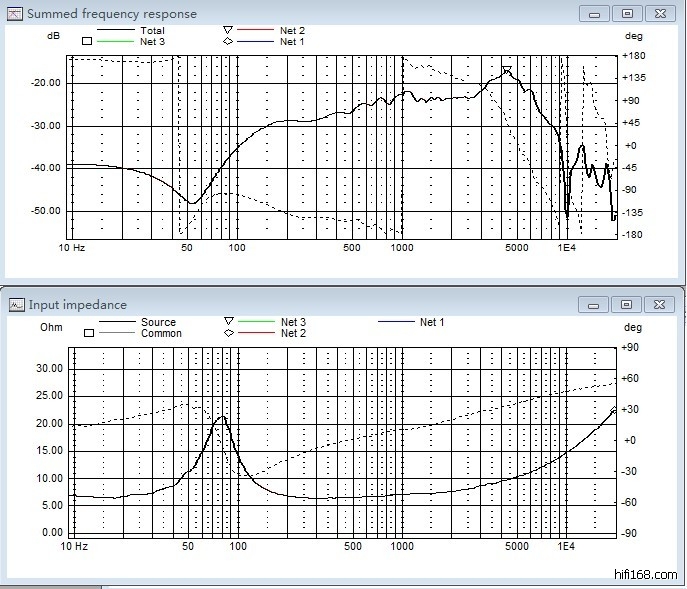This screenshot has width=687, height=589.
Task: Click the Net 1 diamond marker in frequency legend
Action: 227,42
